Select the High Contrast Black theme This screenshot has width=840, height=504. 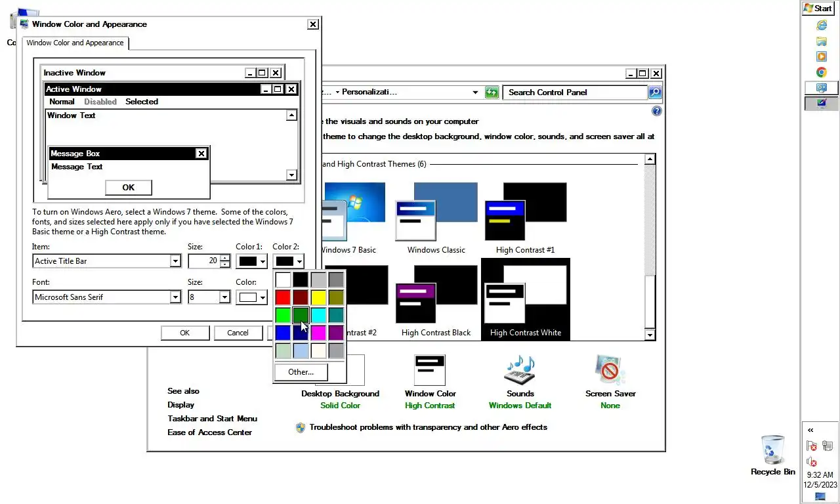click(x=436, y=302)
